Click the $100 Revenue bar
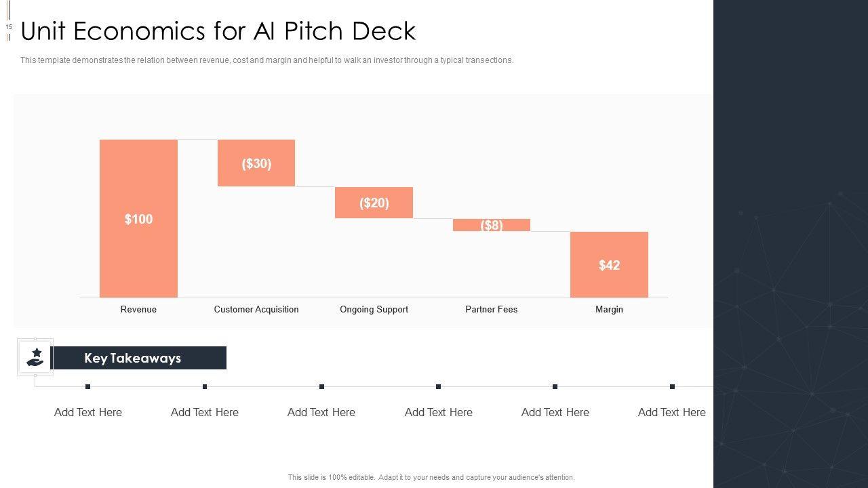The image size is (868, 488). click(x=138, y=218)
